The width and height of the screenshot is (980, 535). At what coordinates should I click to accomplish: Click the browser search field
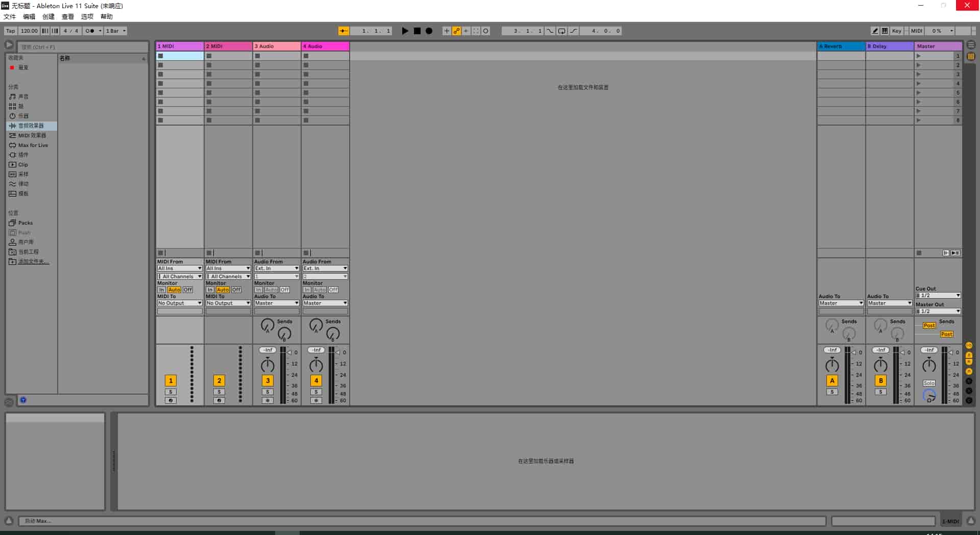tap(83, 47)
